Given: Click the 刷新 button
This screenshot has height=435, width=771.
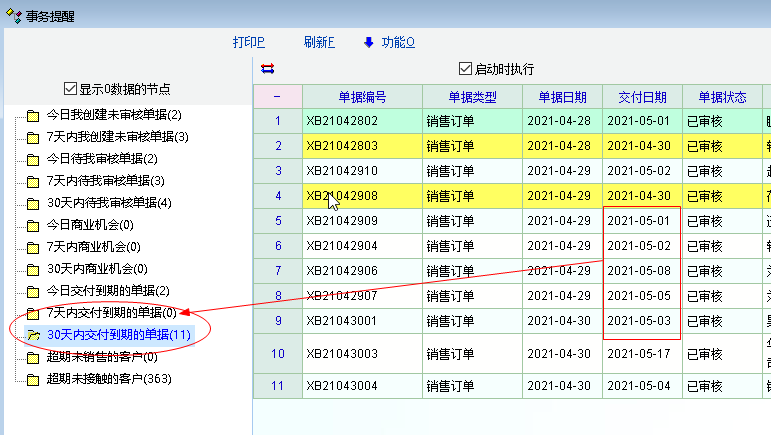Looking at the screenshot, I should point(319,42).
